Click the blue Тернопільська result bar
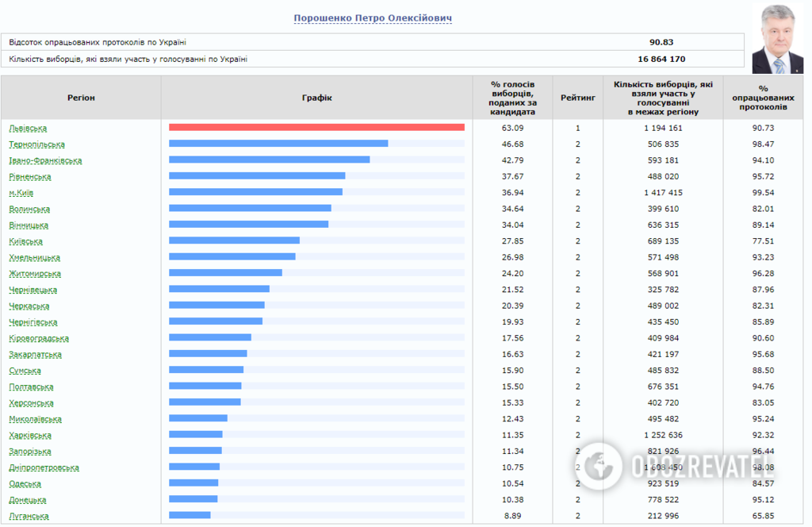812x527 pixels. pyautogui.click(x=278, y=144)
